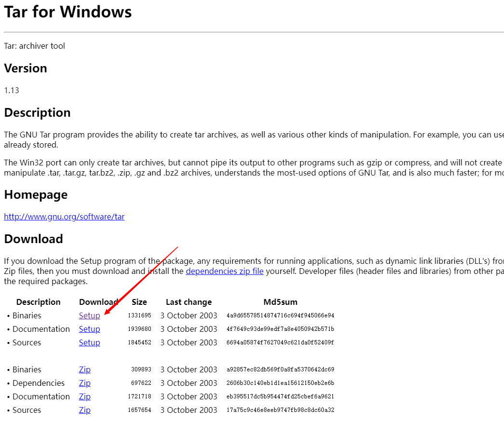Click the dependencies zip file link
This screenshot has height=423, width=504.
point(225,271)
